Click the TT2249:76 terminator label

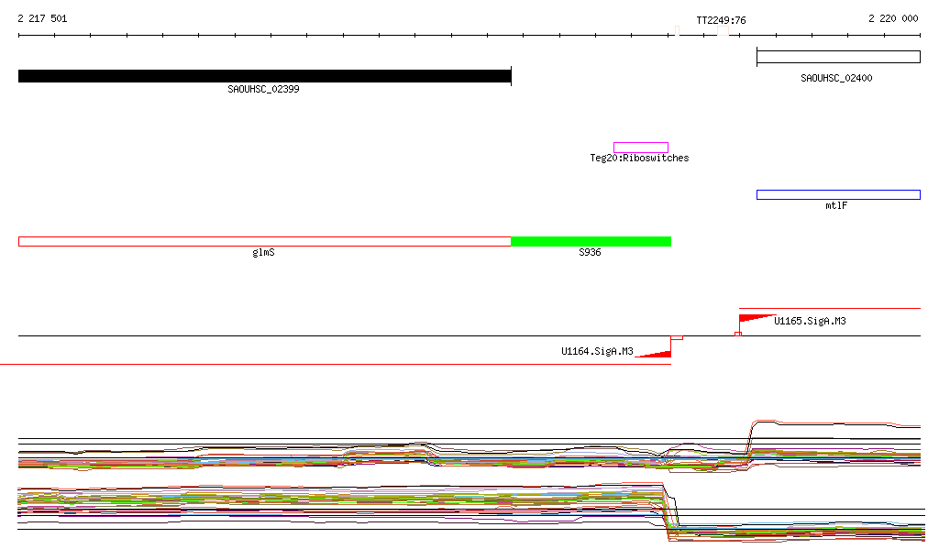pos(721,19)
